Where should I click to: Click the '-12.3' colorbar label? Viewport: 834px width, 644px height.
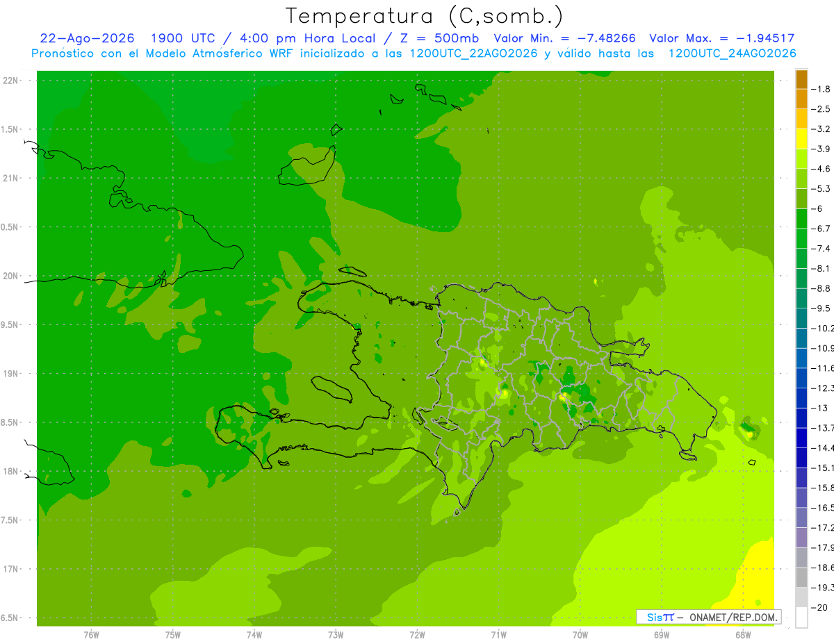[823, 388]
